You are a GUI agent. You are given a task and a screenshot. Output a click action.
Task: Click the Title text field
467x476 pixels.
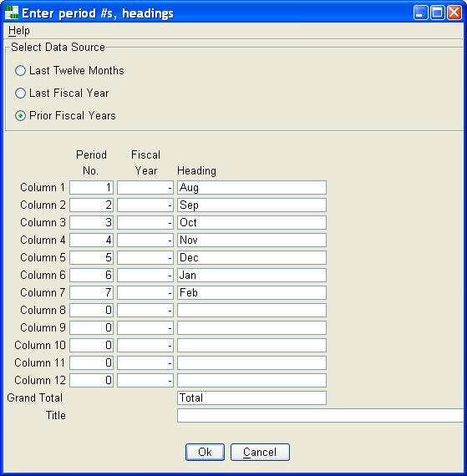coord(320,415)
